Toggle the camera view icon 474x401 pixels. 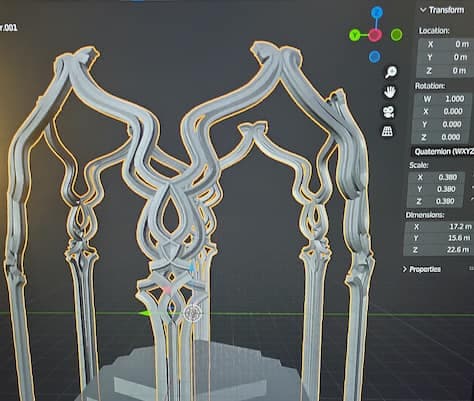(x=388, y=112)
